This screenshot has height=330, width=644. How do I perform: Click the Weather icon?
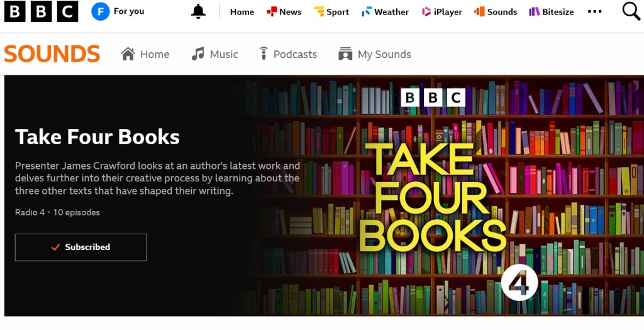[x=367, y=11]
